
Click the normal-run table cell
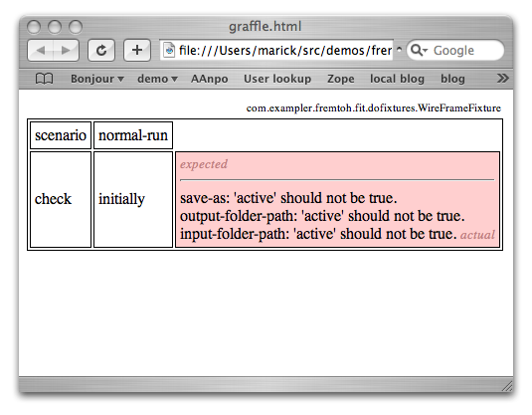tap(133, 135)
